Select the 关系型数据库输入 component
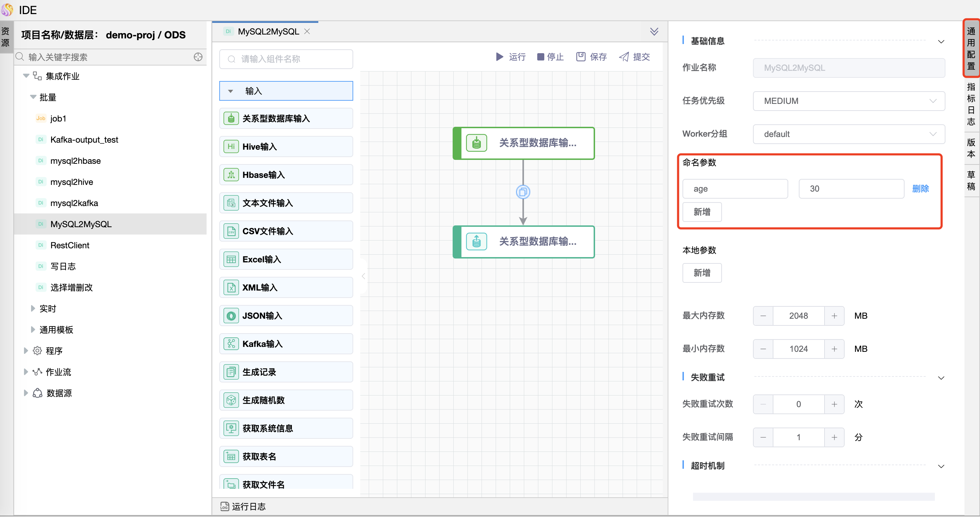Image resolution: width=980 pixels, height=517 pixels. coord(286,118)
